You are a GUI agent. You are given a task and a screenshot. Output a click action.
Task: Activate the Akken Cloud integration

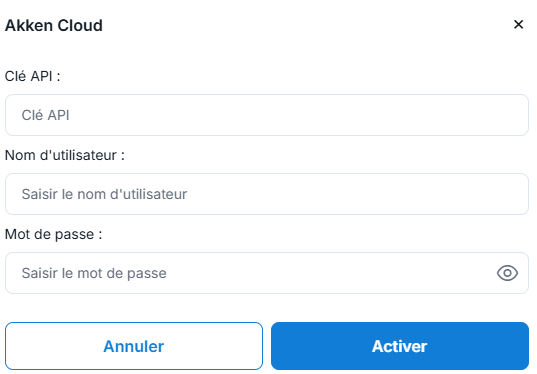[400, 346]
